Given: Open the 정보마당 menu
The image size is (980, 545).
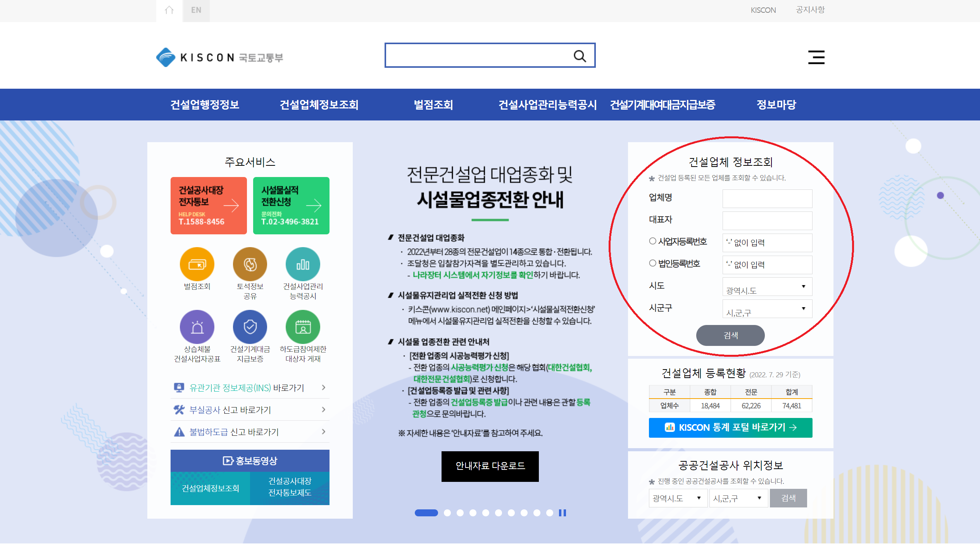Looking at the screenshot, I should [776, 105].
